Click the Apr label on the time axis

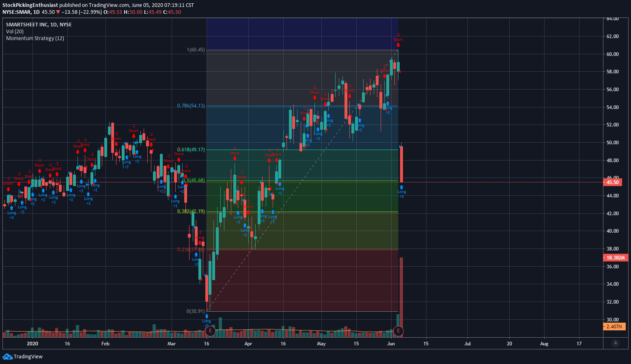(x=248, y=344)
